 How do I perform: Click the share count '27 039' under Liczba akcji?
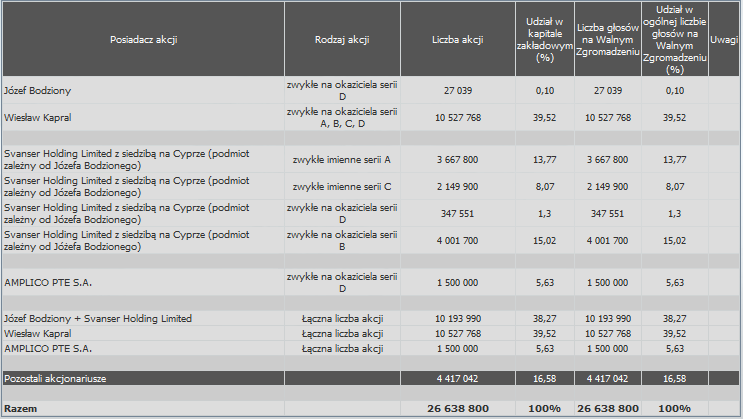point(458,91)
